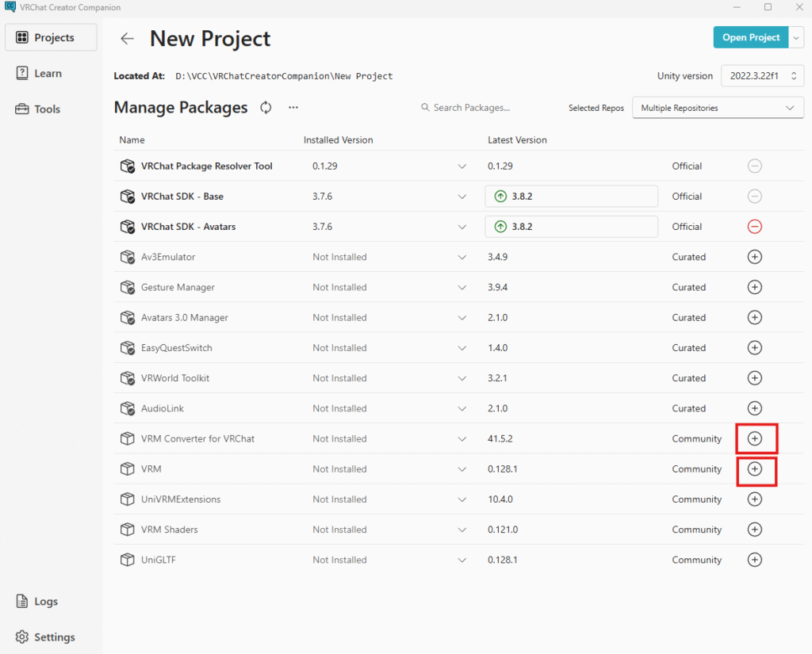Expand version list for VRChat SDK - Base
The height and width of the screenshot is (654, 812).
tap(462, 197)
